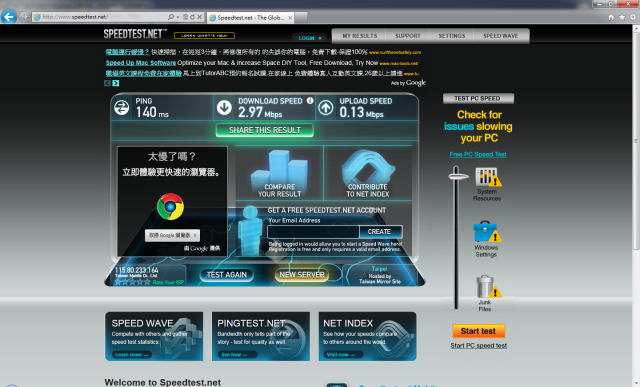Open the PINGTEST.NET card
The height and width of the screenshot is (387, 640).
(x=261, y=336)
